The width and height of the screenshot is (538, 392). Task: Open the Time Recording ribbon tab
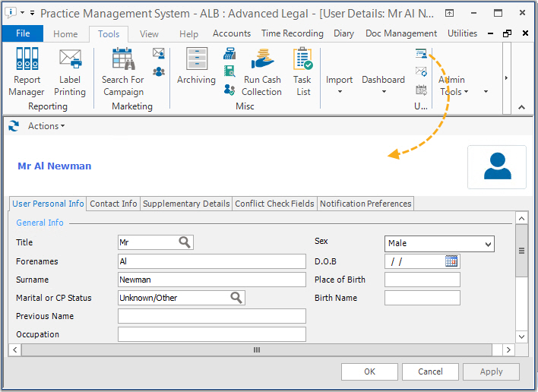coord(292,33)
